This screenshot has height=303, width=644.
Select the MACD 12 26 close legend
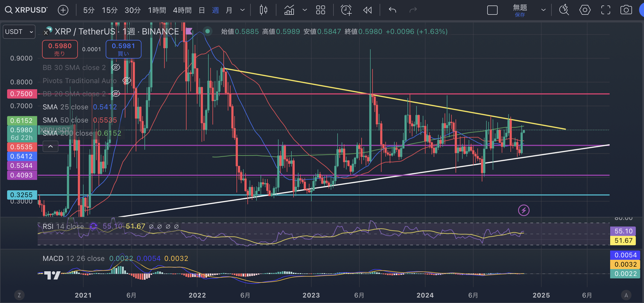(x=73, y=258)
